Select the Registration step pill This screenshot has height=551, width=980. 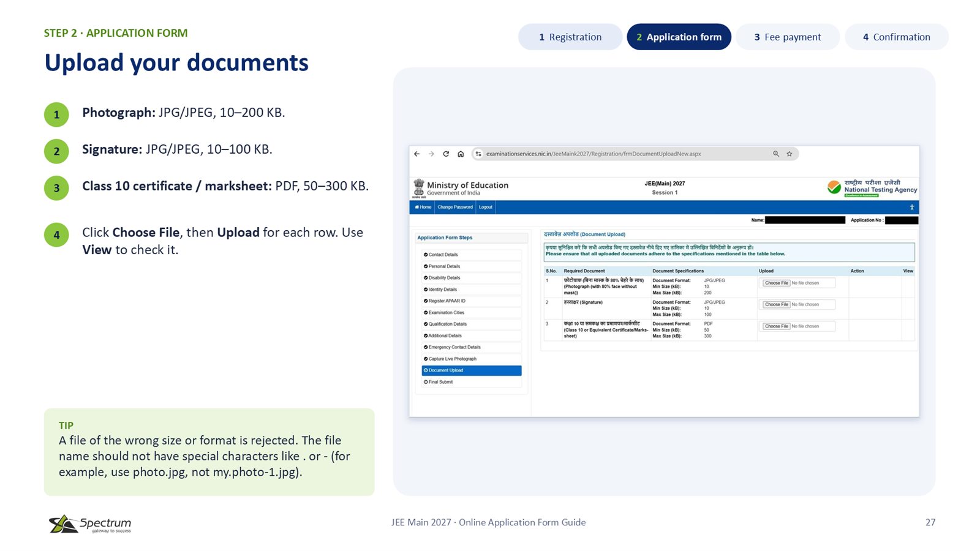[570, 37]
